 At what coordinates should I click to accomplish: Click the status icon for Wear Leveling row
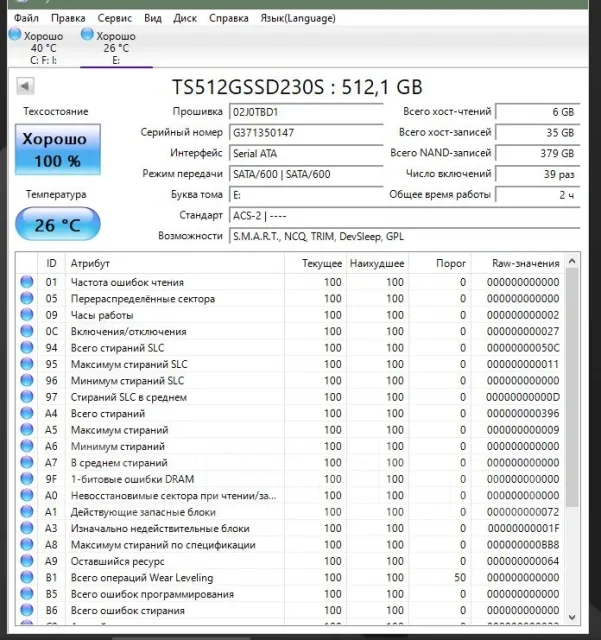pos(27,578)
